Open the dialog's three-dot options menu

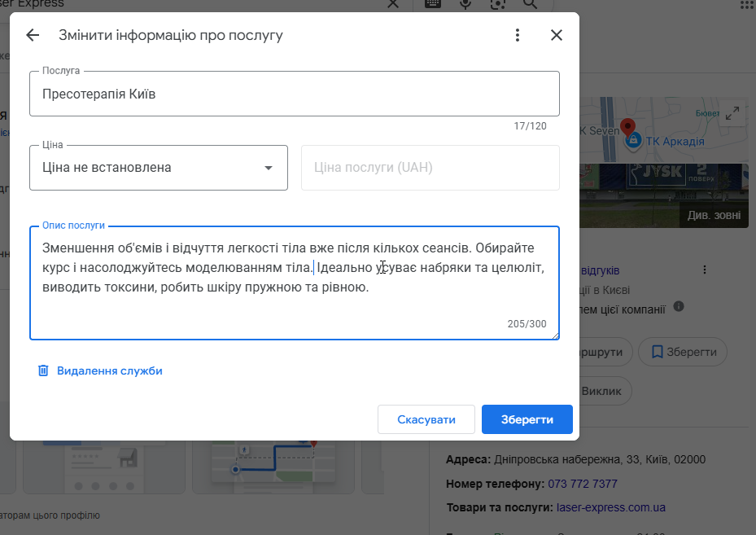click(518, 35)
